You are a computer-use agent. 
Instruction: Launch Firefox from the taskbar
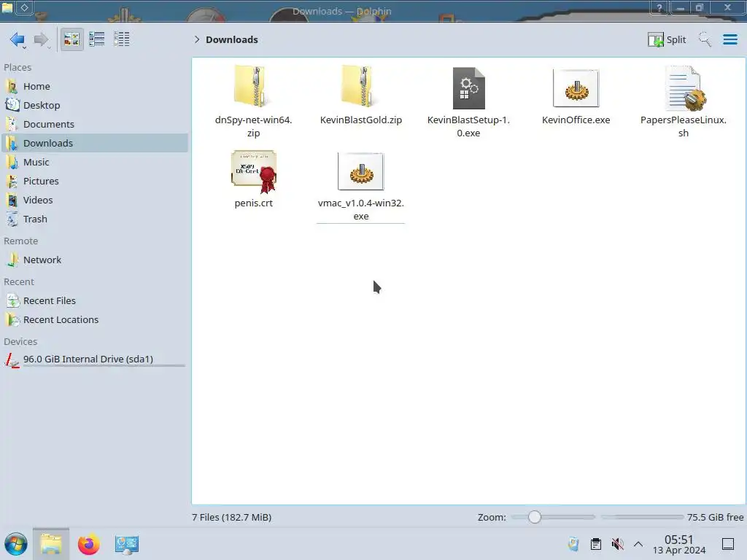coord(88,544)
